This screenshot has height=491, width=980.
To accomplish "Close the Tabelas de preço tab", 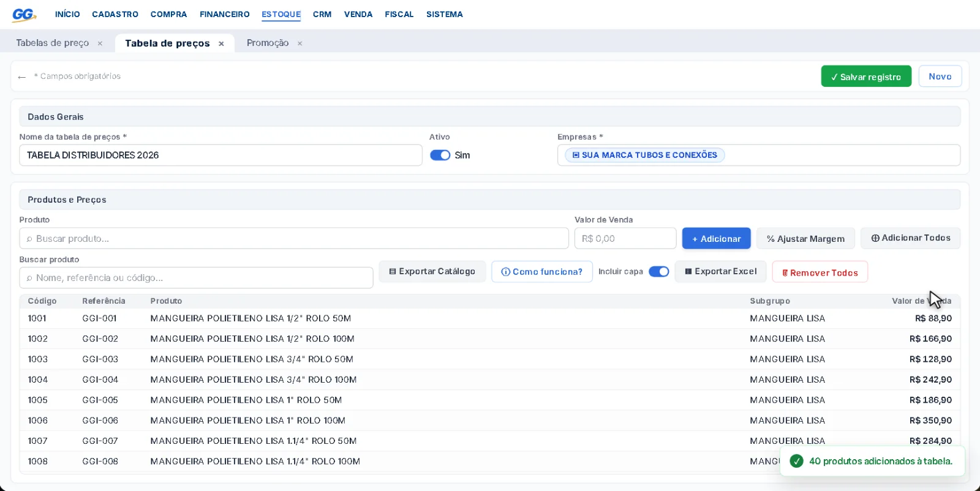I will click(x=100, y=43).
